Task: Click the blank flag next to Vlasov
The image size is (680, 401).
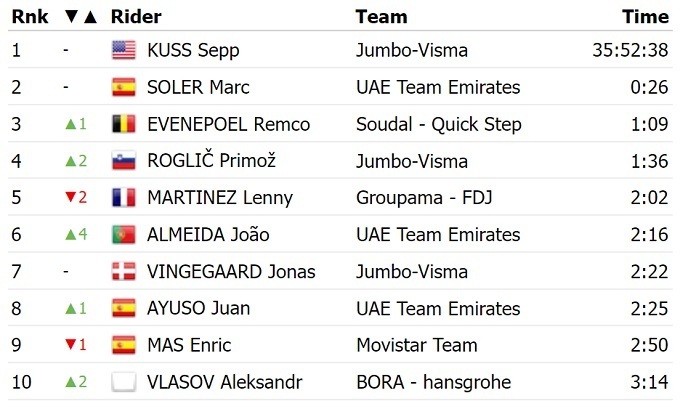Action: click(123, 382)
